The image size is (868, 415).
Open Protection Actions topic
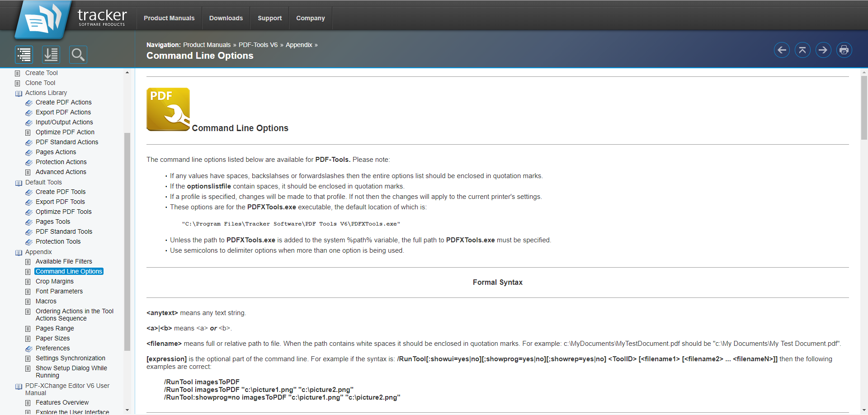61,162
